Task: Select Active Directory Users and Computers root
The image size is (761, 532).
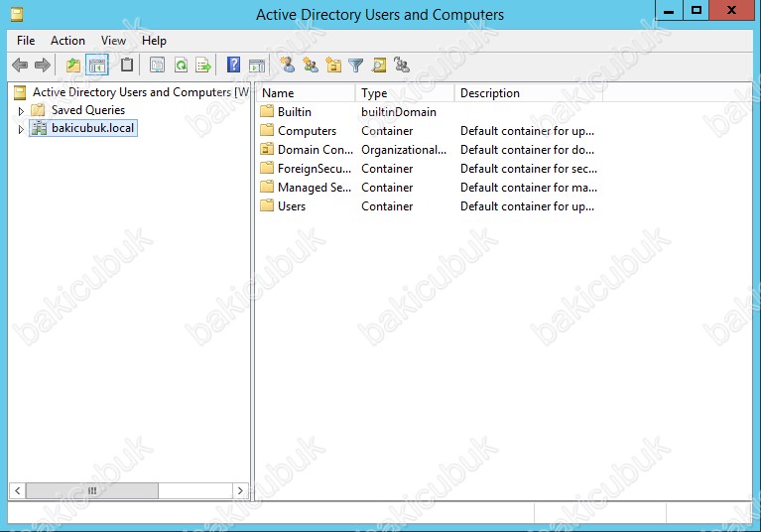Action: [141, 92]
